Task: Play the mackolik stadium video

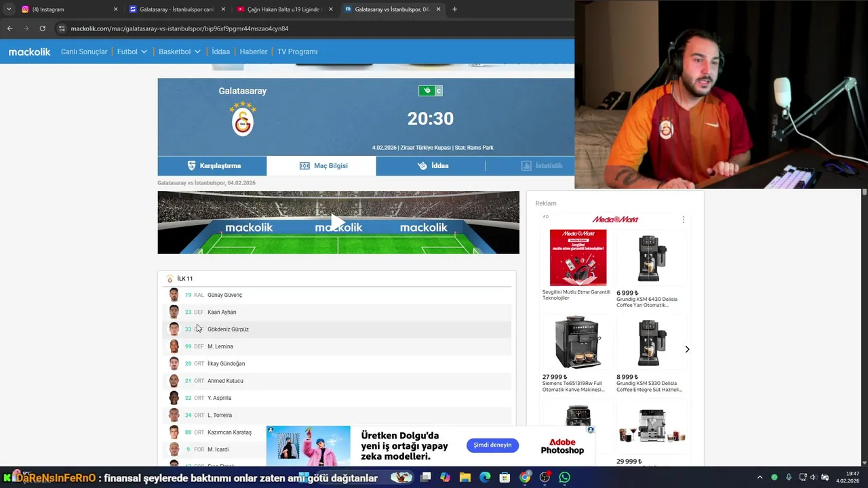Action: coord(338,222)
